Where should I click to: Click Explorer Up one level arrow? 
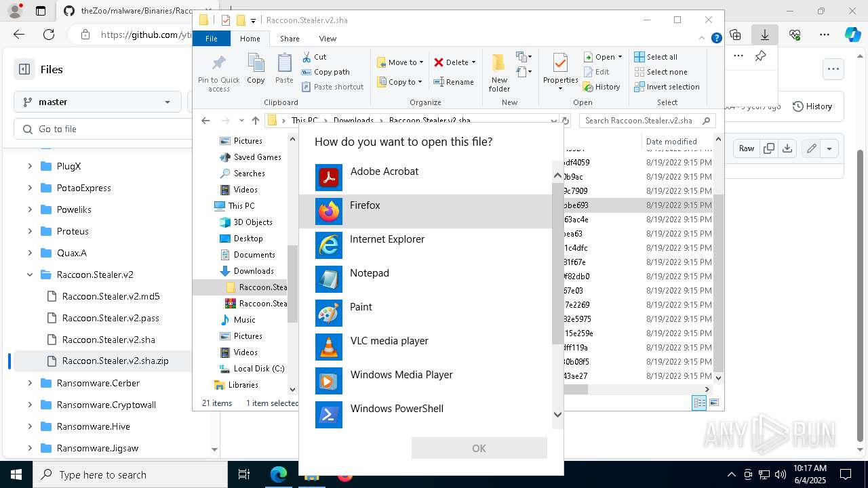pyautogui.click(x=255, y=121)
